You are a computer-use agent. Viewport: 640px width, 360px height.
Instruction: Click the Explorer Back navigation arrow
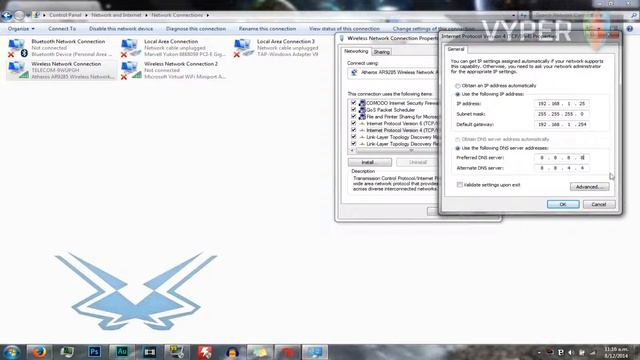(7, 16)
